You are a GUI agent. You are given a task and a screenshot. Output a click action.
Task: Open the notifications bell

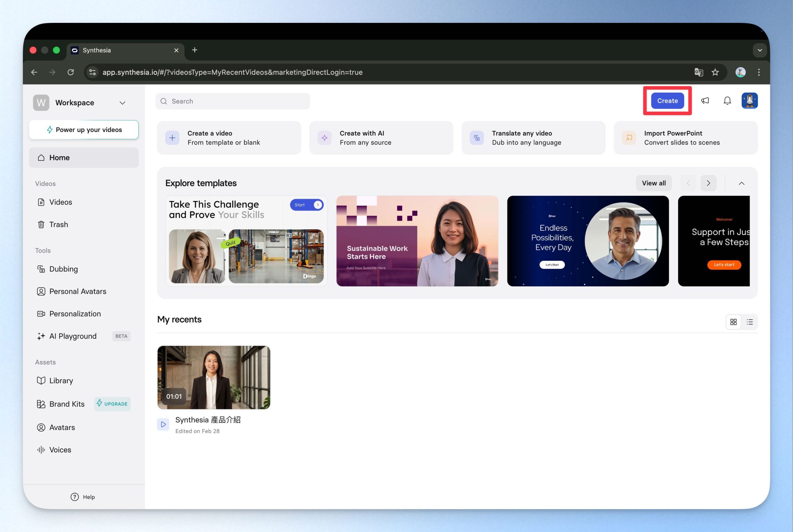click(x=727, y=101)
